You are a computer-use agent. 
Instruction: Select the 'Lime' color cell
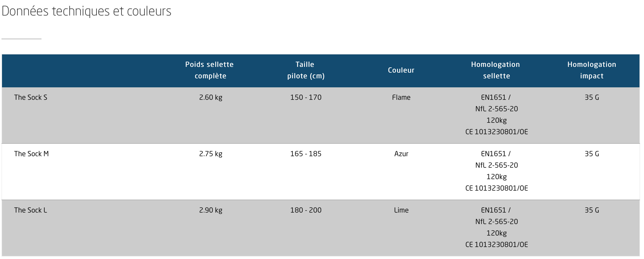click(401, 210)
